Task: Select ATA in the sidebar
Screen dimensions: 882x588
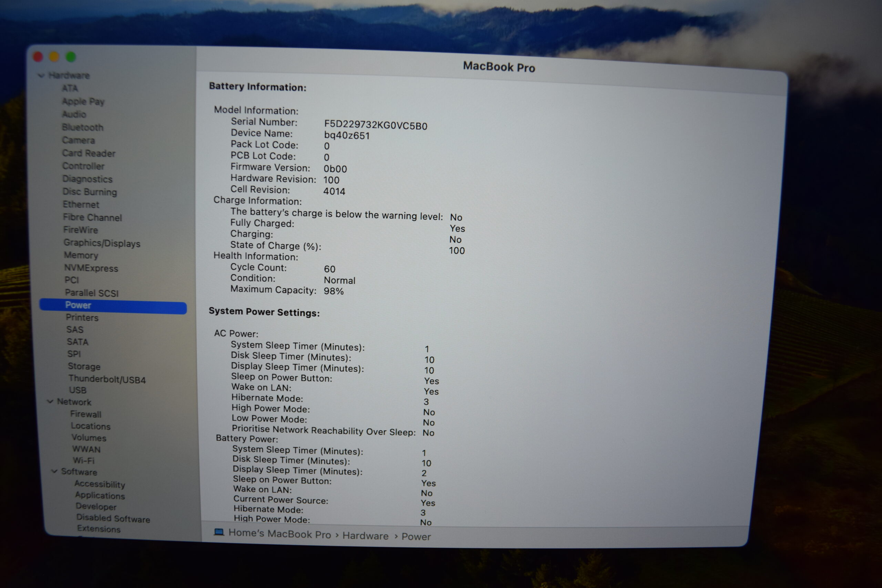Action: 70,88
